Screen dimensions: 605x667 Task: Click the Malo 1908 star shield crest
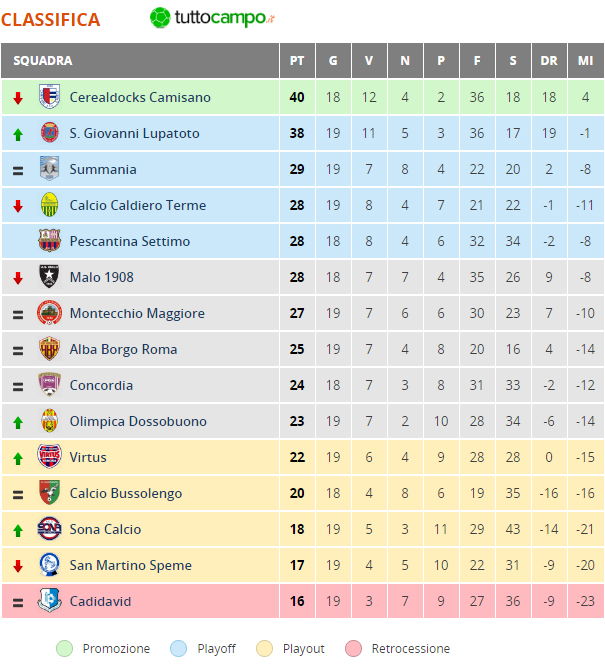coord(49,276)
